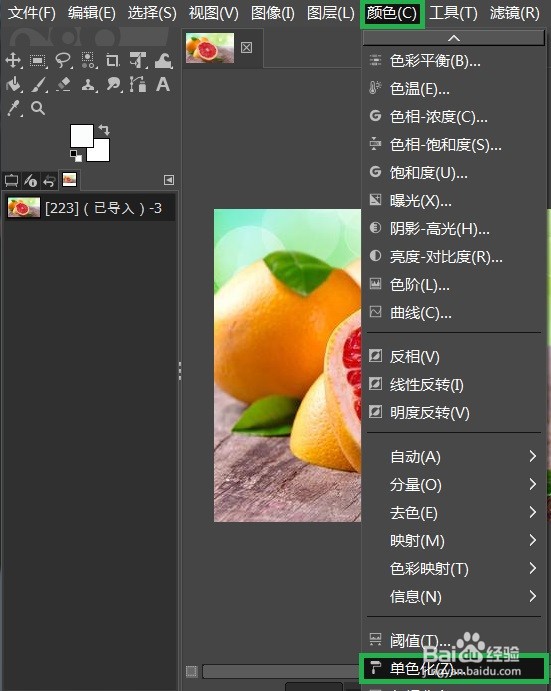Open the foreground color swatch

click(x=82, y=136)
